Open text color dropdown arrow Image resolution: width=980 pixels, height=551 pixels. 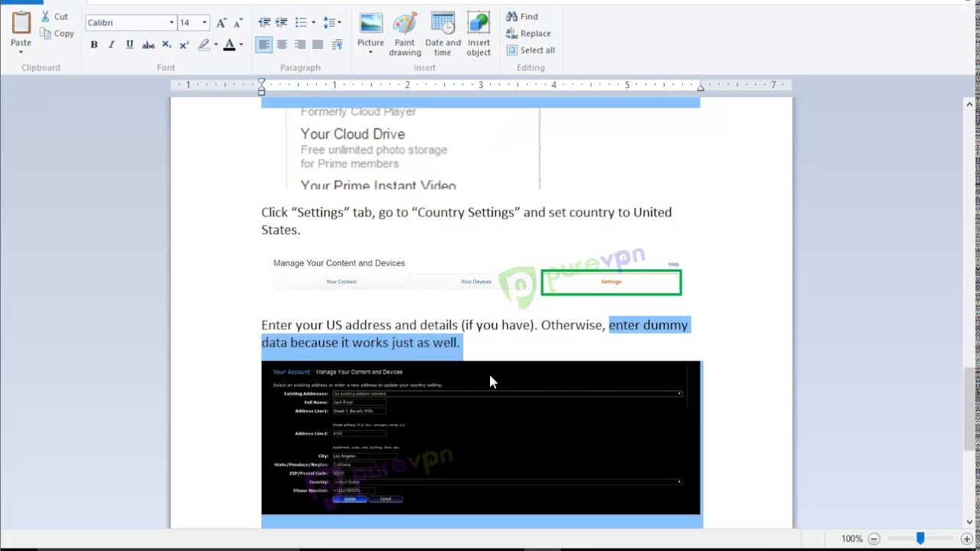[x=240, y=45]
